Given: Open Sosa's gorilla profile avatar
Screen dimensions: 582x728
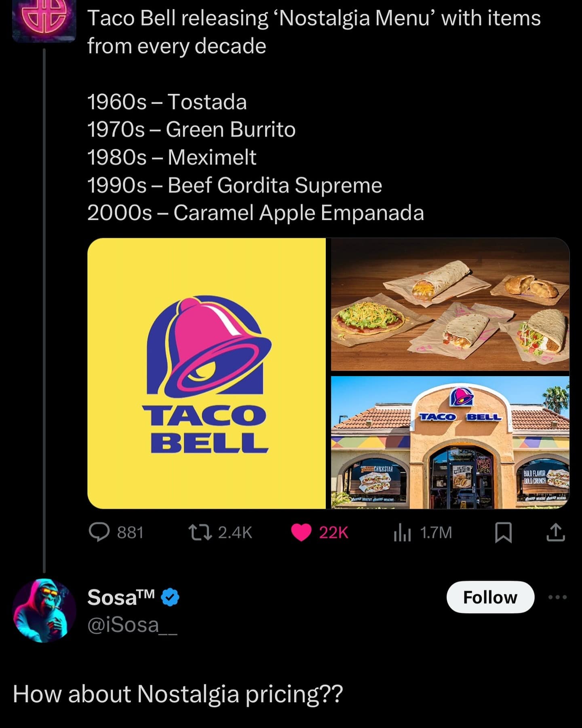Looking at the screenshot, I should click(x=44, y=611).
